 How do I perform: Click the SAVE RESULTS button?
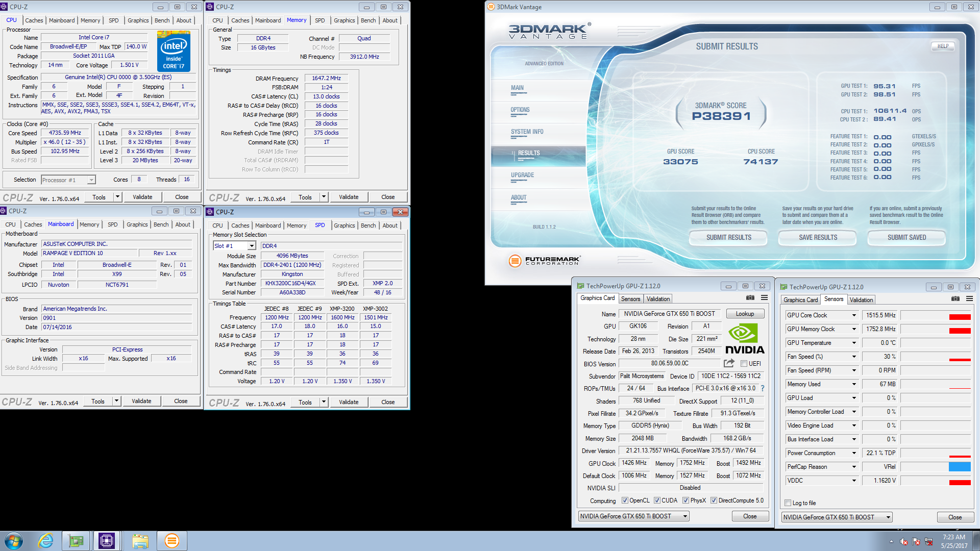(x=818, y=237)
